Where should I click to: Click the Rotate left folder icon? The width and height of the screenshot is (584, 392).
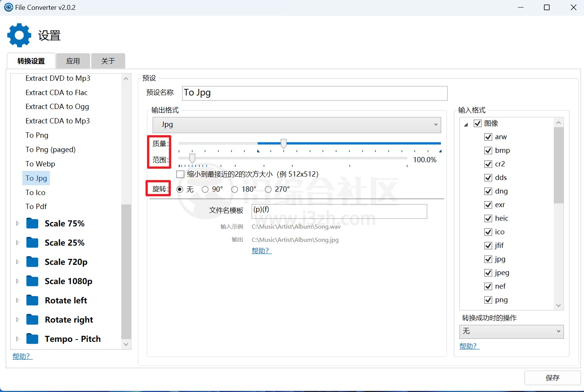33,300
